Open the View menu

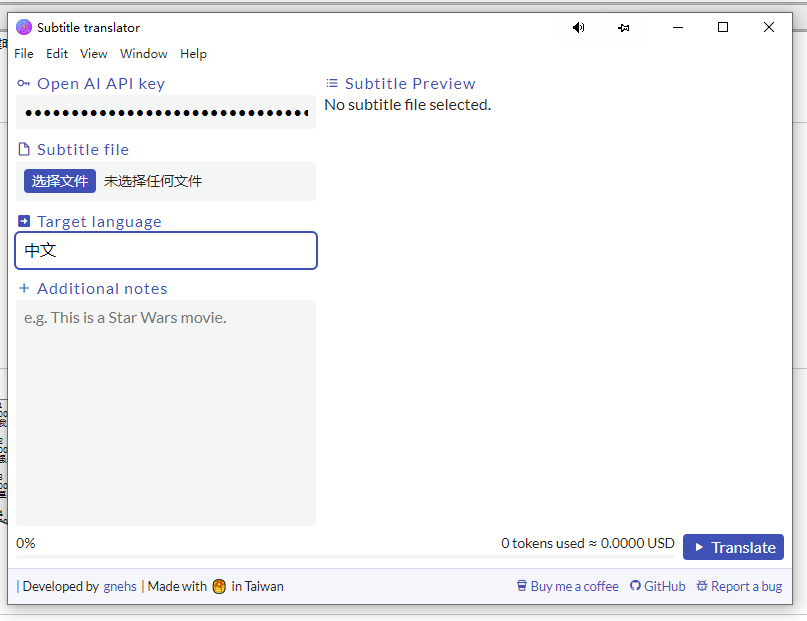[x=93, y=54]
